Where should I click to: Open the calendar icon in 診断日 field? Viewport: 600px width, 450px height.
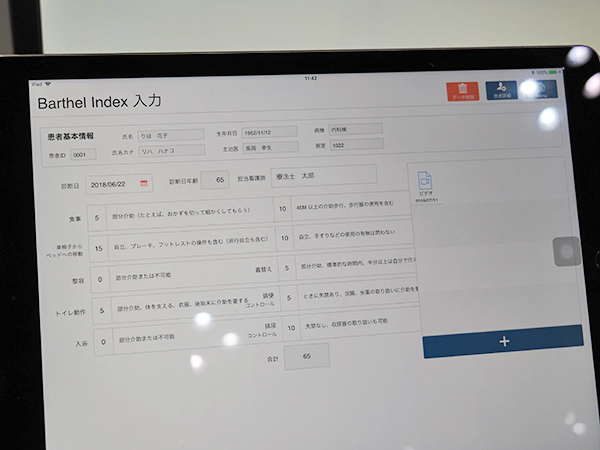(145, 184)
